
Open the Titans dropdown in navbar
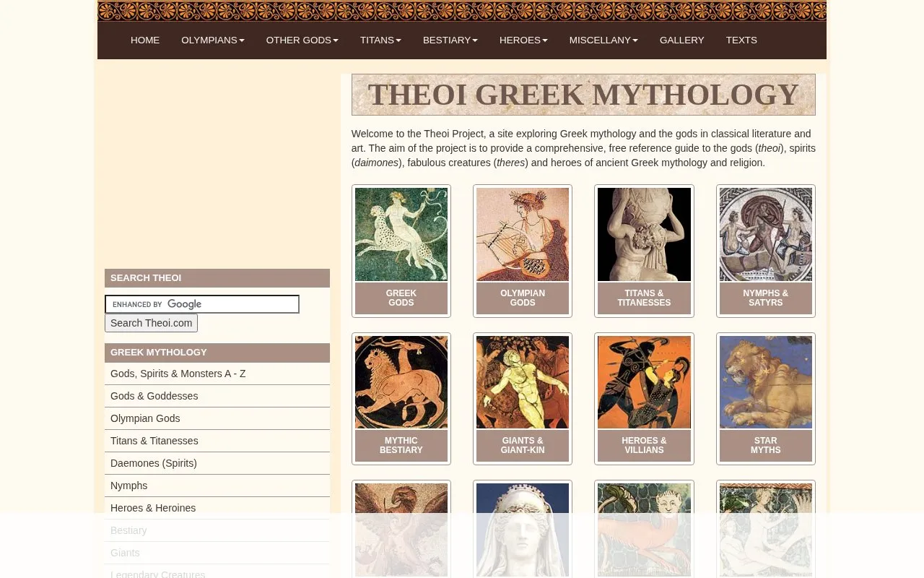(380, 40)
